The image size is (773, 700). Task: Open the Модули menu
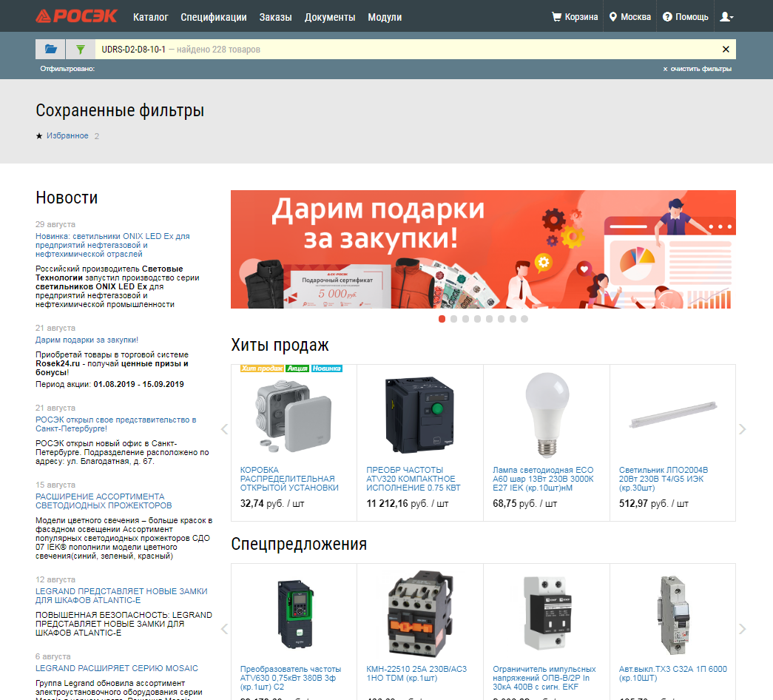385,17
